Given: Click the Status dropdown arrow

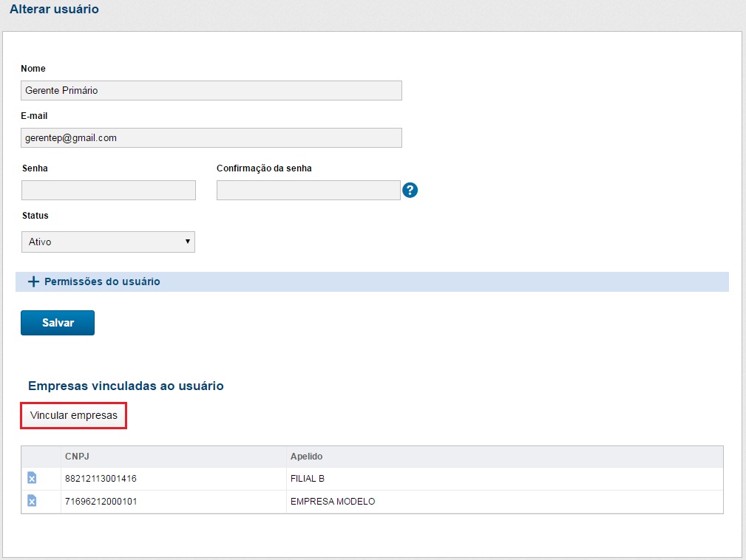Looking at the screenshot, I should (187, 242).
